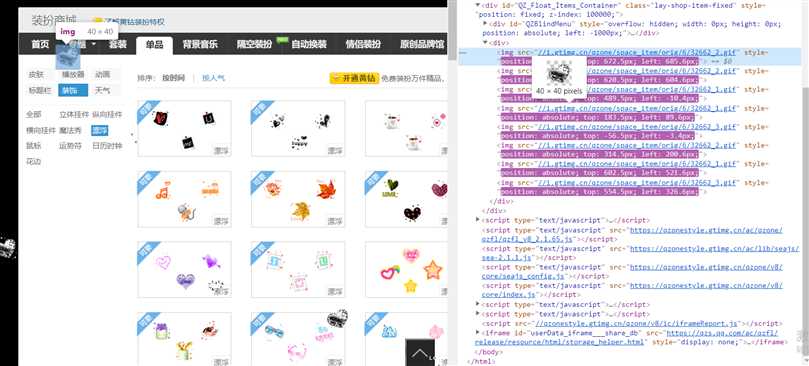The height and width of the screenshot is (366, 809).
Task: Expand the QZBlindMenu div node
Action: tap(485, 24)
